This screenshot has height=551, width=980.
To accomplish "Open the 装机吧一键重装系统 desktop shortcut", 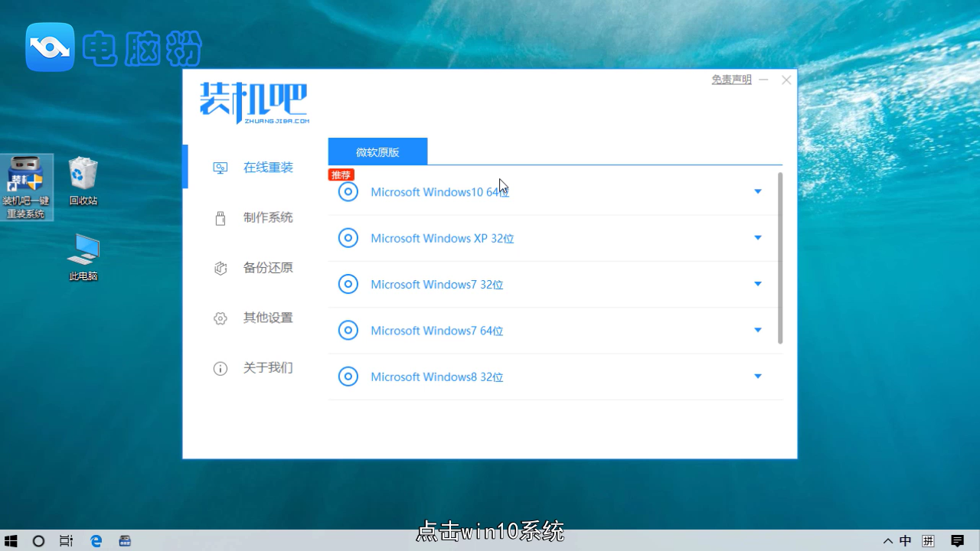I will [x=27, y=187].
